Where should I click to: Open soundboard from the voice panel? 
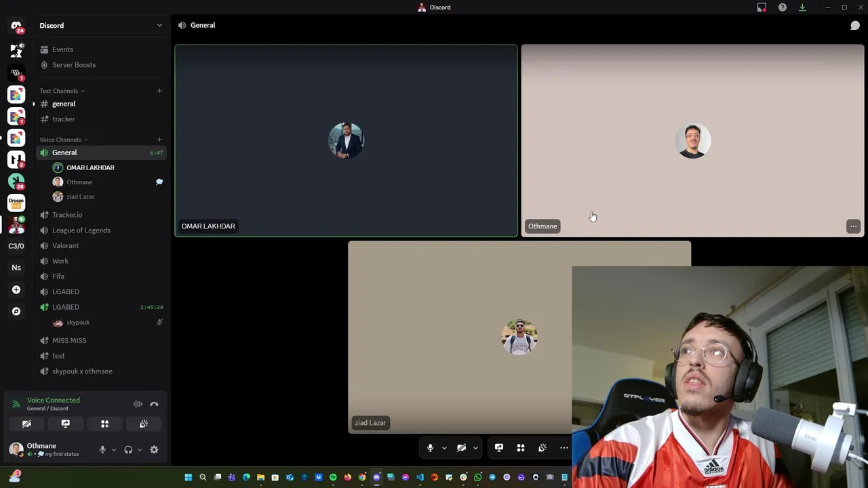pos(144,424)
